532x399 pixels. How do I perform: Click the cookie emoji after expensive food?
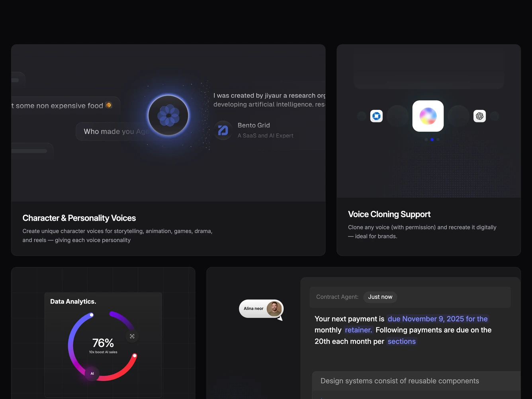108,105
